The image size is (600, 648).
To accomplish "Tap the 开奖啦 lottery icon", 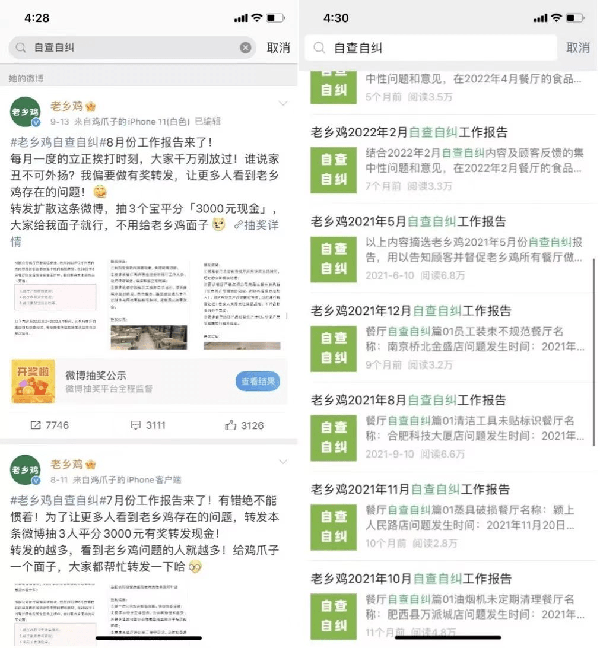I will [x=33, y=381].
